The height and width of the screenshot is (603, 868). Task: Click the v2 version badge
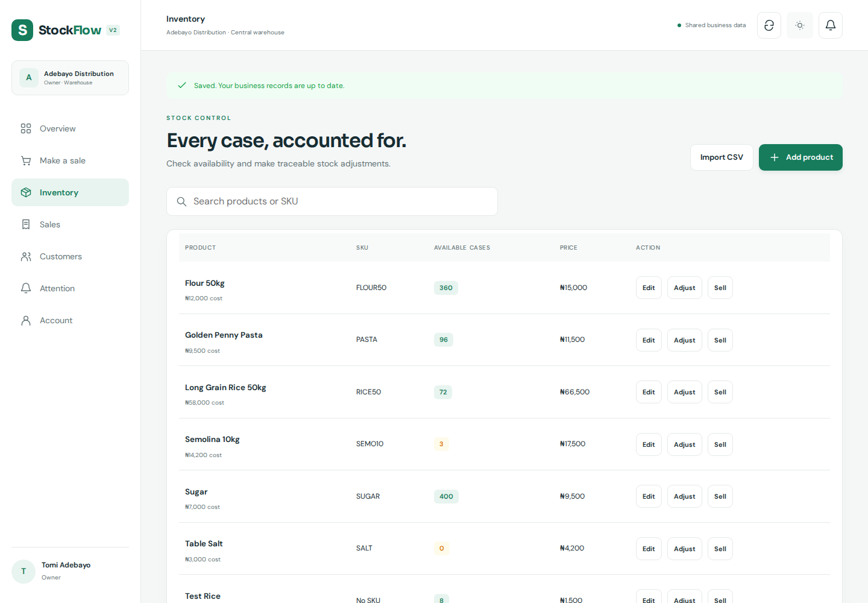tap(113, 30)
